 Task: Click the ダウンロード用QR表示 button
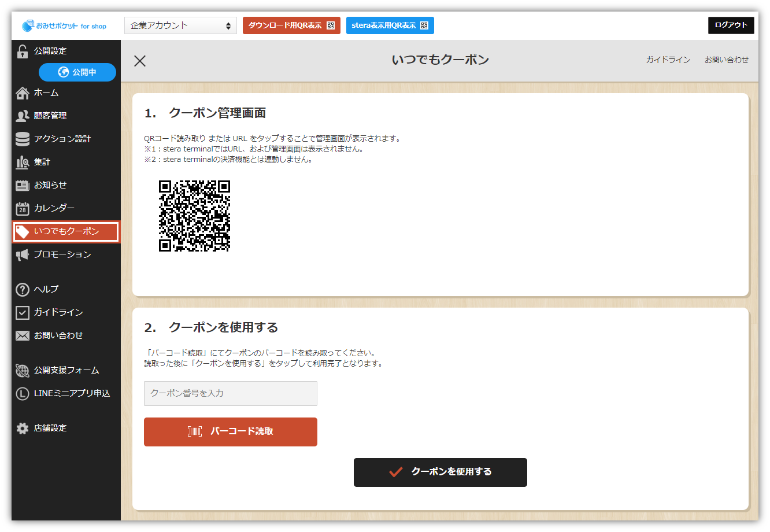291,25
